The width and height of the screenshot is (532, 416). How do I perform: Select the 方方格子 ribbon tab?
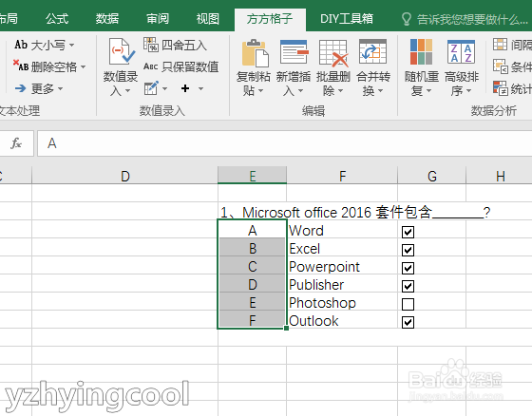[270, 19]
